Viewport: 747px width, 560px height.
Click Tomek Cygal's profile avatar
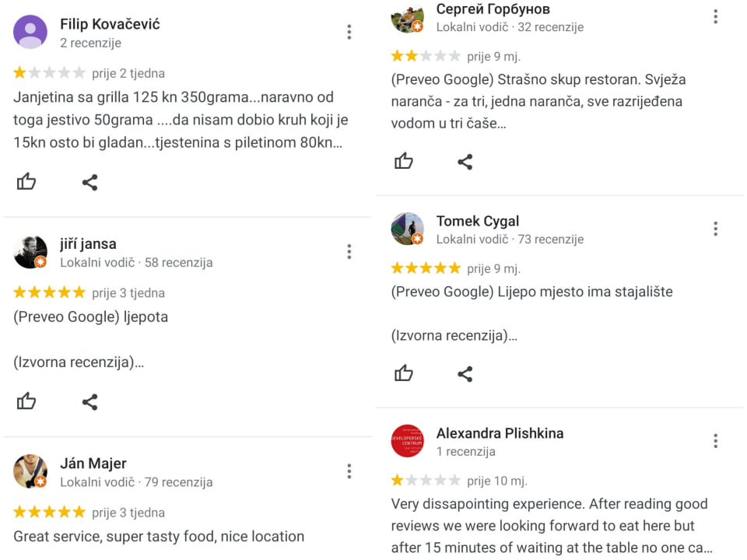coord(407,229)
